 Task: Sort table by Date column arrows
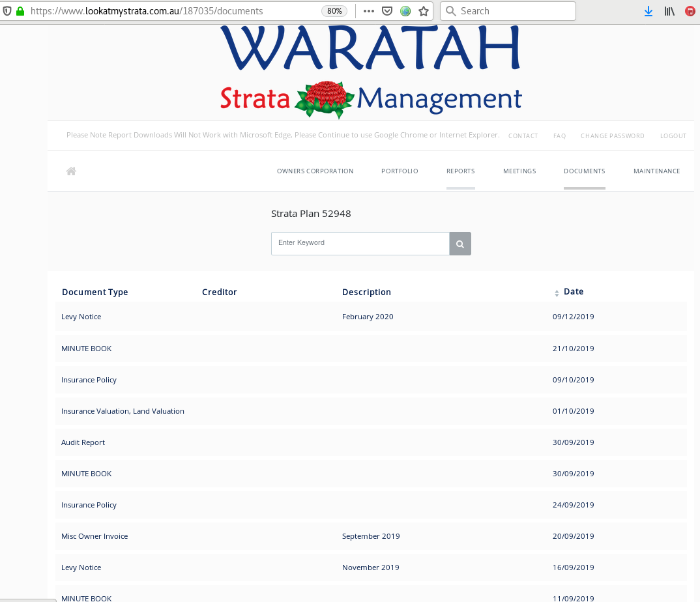click(x=557, y=293)
